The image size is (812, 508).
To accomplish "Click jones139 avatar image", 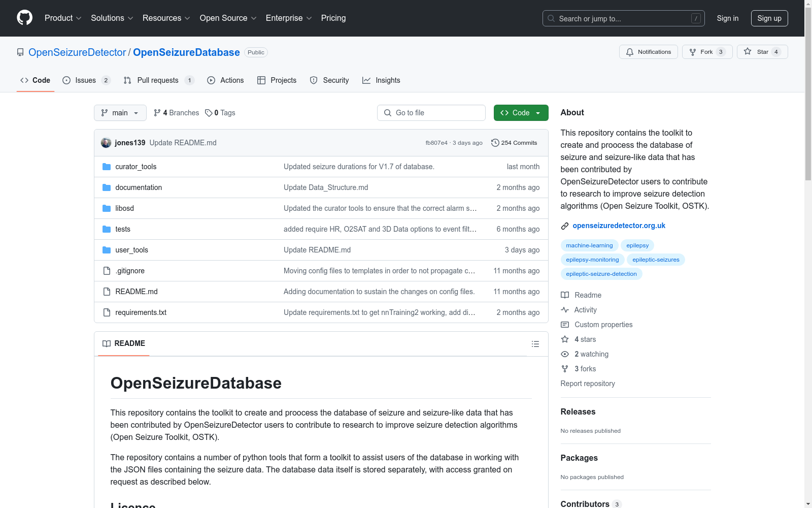I will (106, 143).
